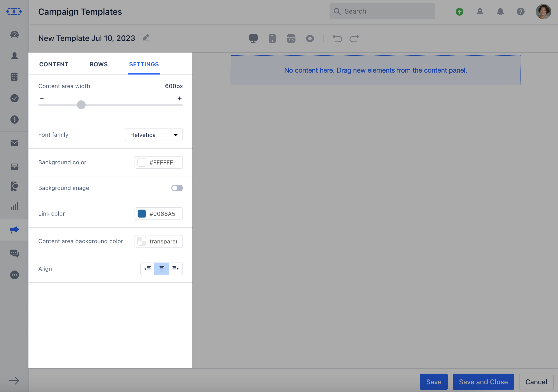Click the green plus add icon
The width and height of the screenshot is (558, 392).
pos(459,12)
